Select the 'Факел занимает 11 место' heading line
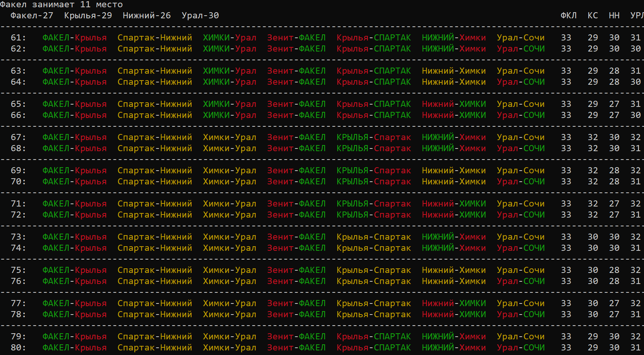Screen dimensions: 644x355 click(x=61, y=5)
